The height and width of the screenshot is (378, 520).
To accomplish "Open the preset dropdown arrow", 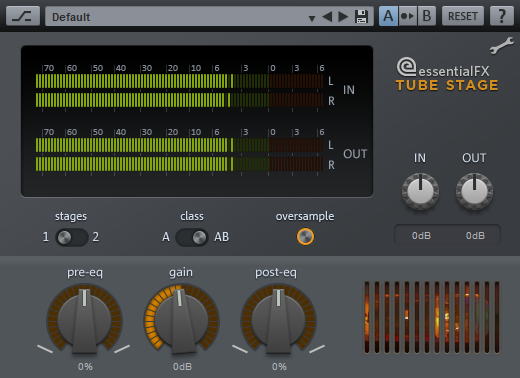I will (312, 18).
